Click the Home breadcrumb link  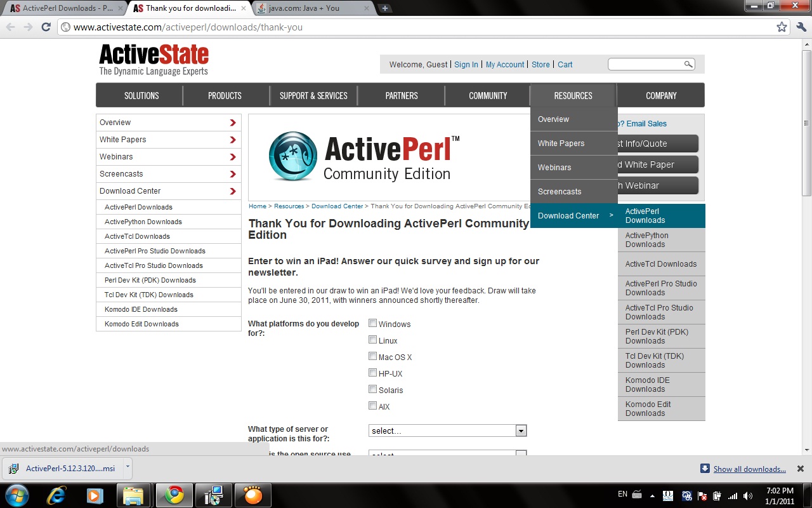click(258, 206)
